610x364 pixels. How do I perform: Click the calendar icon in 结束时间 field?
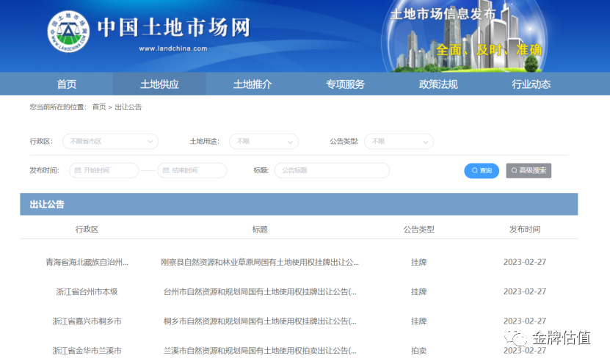tap(166, 170)
